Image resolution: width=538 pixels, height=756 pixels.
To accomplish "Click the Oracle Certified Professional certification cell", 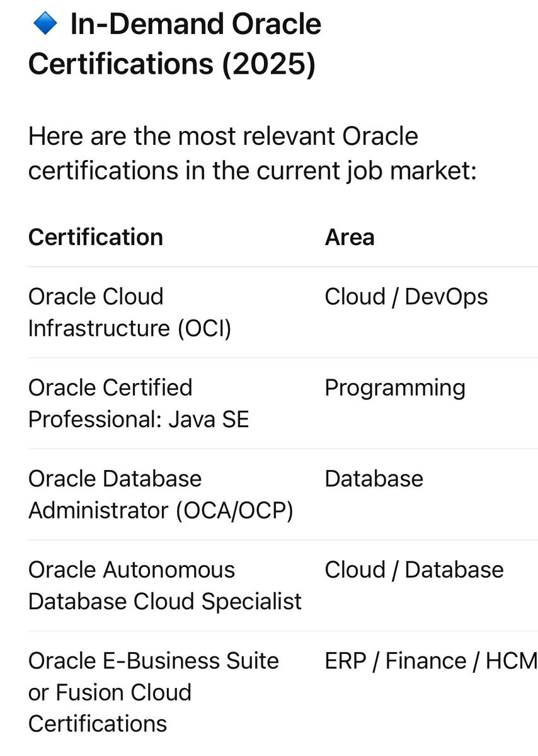I will click(139, 403).
